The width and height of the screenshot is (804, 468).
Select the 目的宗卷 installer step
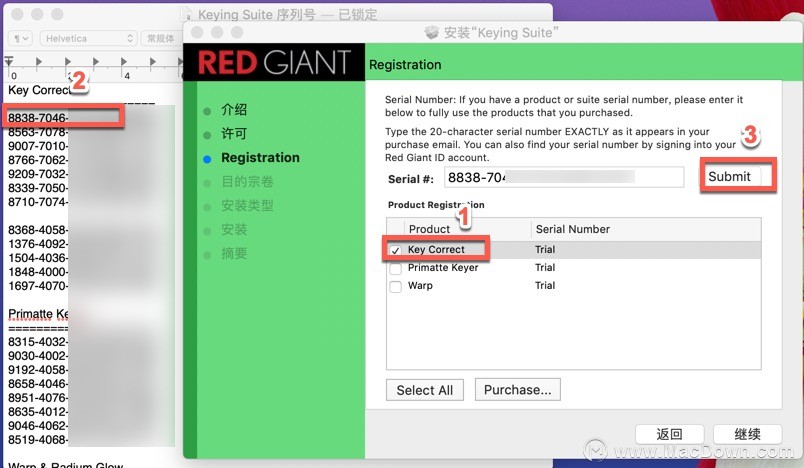click(247, 181)
